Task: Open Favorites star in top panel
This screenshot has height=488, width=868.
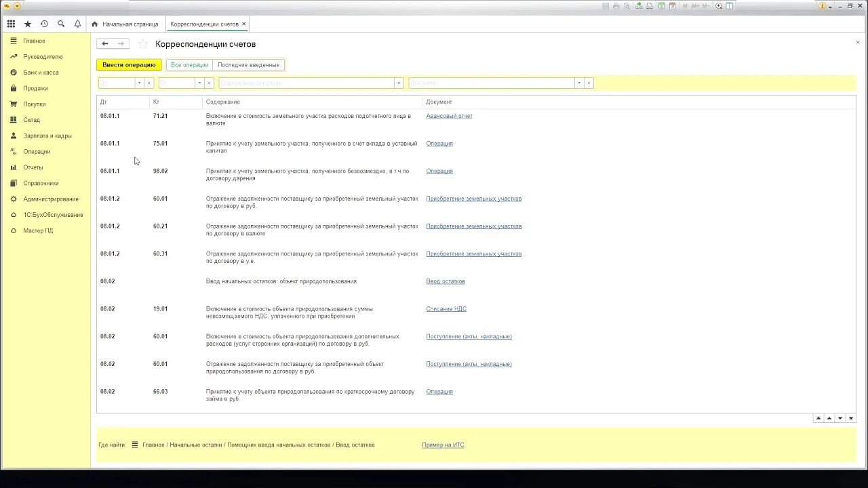Action: click(x=28, y=24)
